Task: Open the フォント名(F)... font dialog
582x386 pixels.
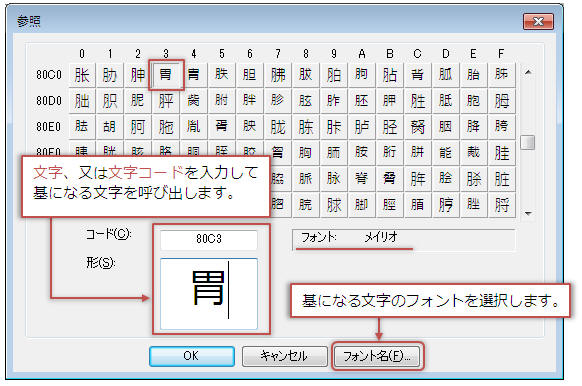Action: (377, 356)
